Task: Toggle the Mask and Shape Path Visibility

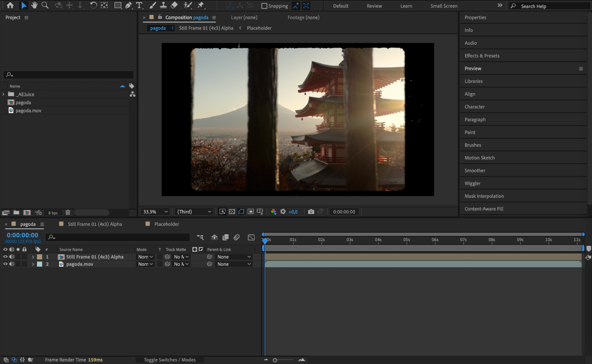Action: pyautogui.click(x=241, y=212)
